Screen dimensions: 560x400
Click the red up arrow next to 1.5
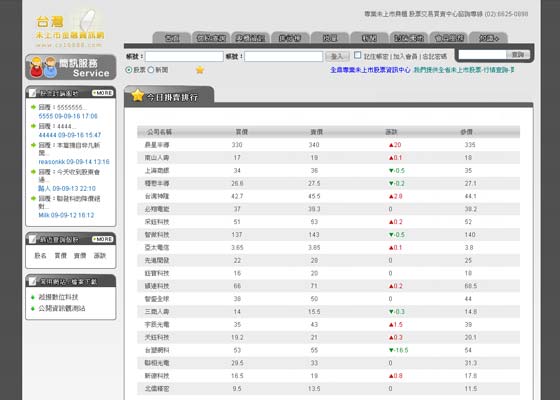(391, 325)
